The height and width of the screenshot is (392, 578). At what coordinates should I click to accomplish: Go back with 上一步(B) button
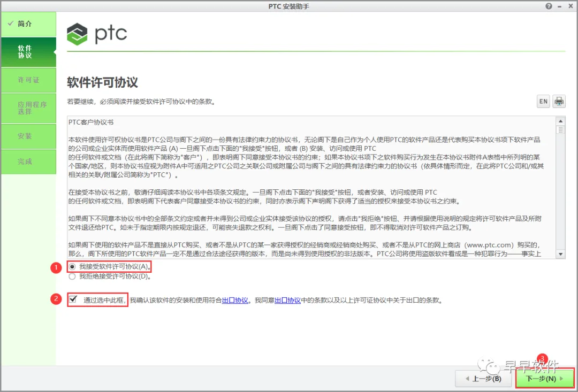pyautogui.click(x=483, y=379)
